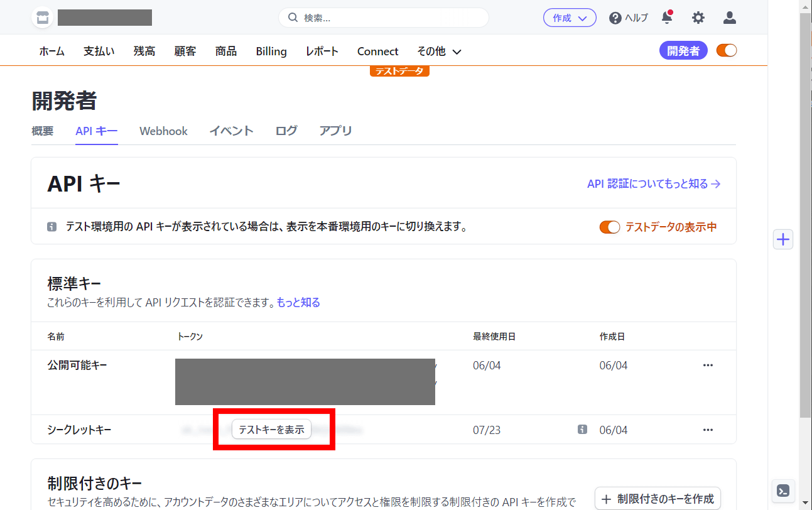The image size is (812, 510).
Task: Open the help icon menu
Action: point(628,18)
